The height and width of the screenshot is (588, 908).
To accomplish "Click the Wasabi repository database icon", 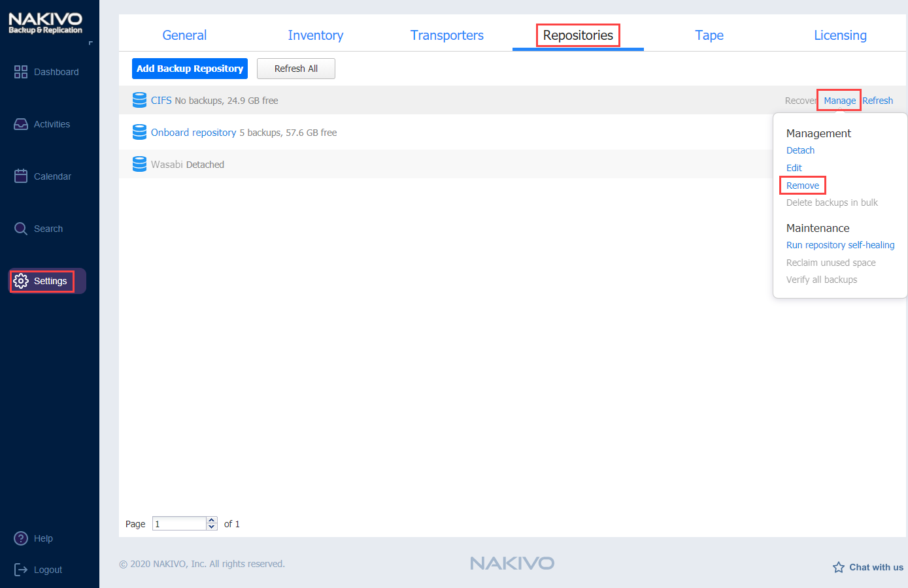I will pyautogui.click(x=139, y=164).
